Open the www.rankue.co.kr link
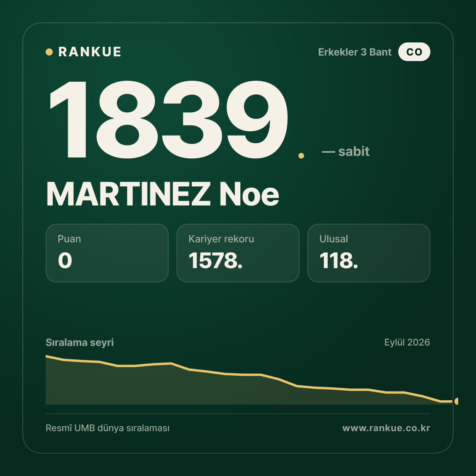Screen dimensions: 476x476 pos(386,428)
